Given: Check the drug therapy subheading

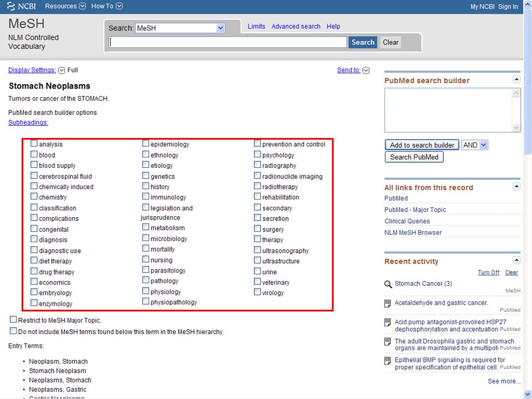Looking at the screenshot, I should pyautogui.click(x=34, y=271).
